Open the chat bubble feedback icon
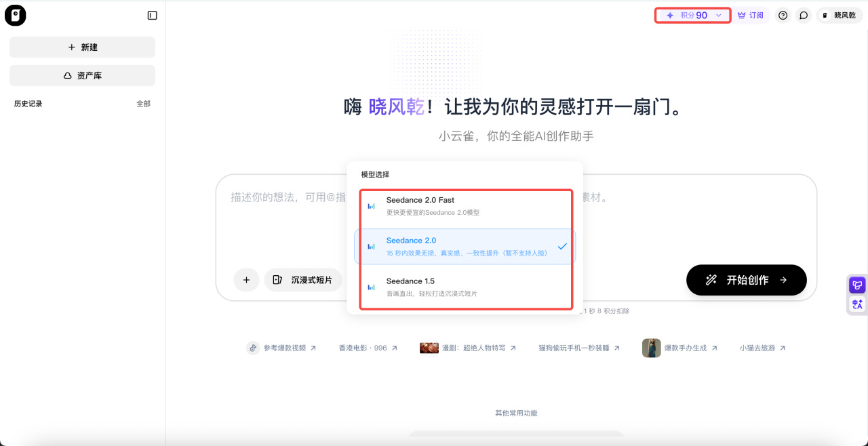 pos(804,15)
